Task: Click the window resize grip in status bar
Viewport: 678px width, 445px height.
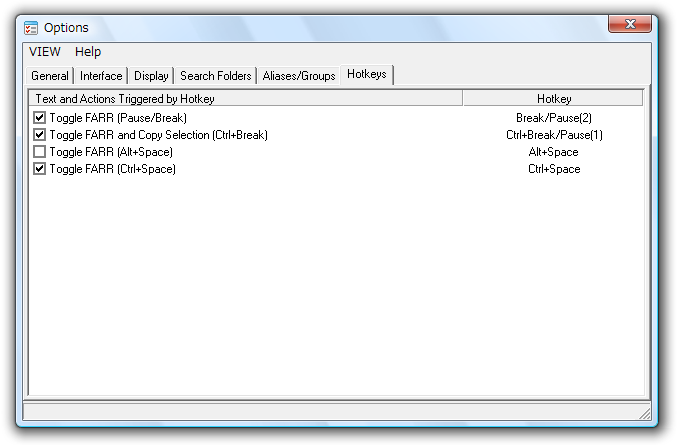Action: point(645,414)
